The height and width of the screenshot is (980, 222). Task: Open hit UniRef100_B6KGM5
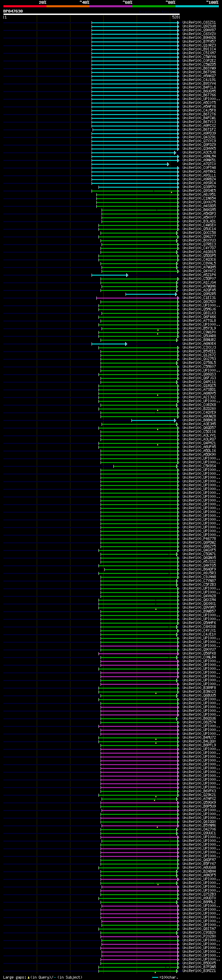click(199, 210)
